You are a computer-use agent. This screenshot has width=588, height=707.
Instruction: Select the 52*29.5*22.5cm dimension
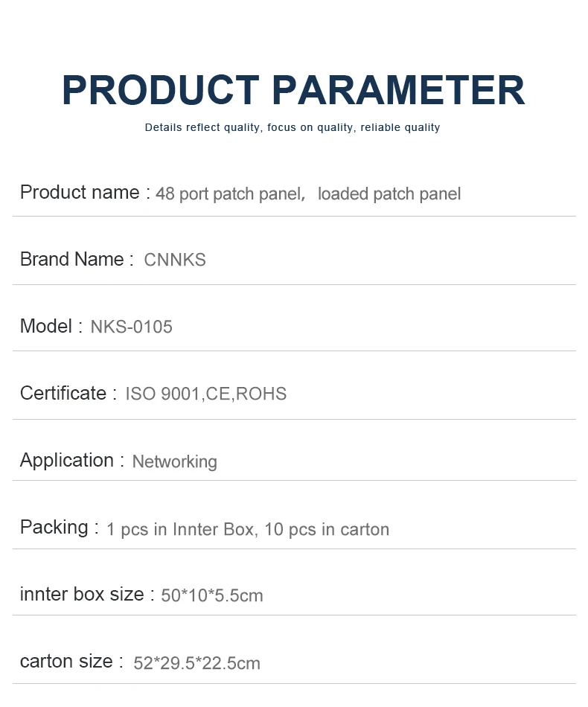(196, 663)
